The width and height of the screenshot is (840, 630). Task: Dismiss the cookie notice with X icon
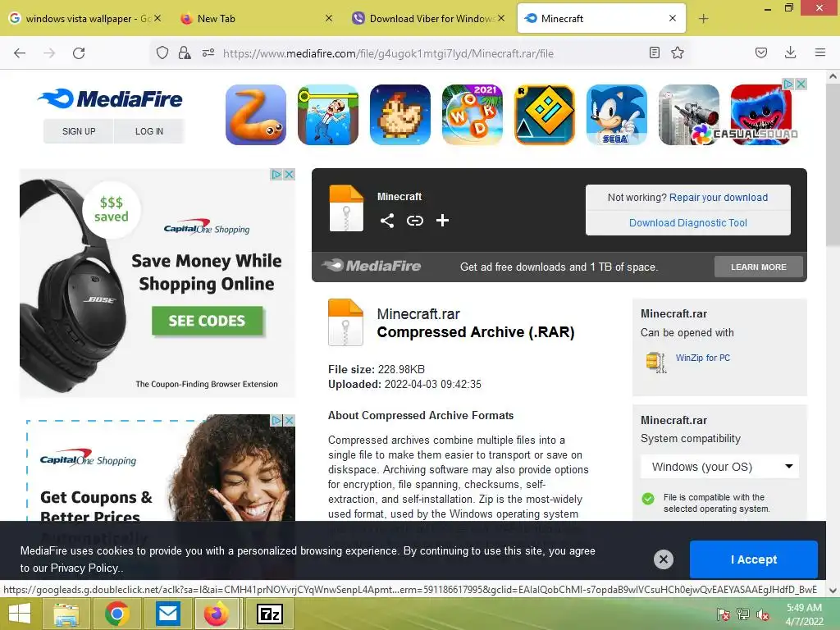point(663,559)
